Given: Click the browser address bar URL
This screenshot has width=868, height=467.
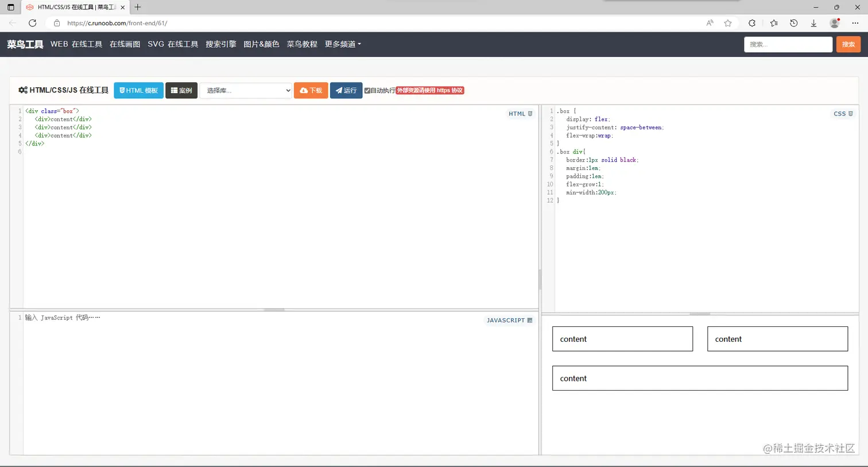Looking at the screenshot, I should pyautogui.click(x=117, y=23).
